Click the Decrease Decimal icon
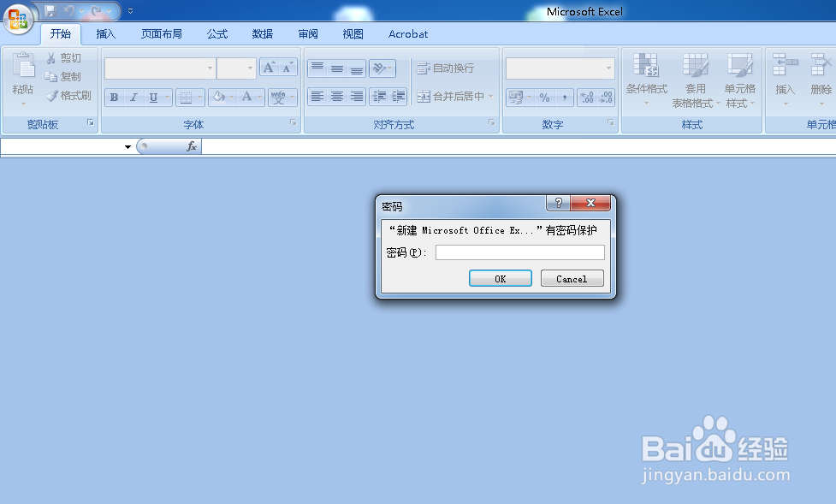Screen dimensions: 836x504 606,98
